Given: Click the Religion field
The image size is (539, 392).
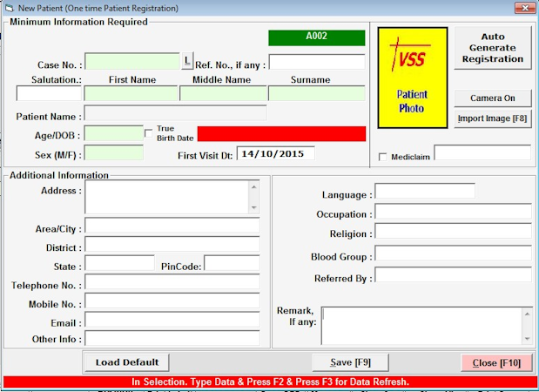Looking at the screenshot, I should [x=453, y=231].
